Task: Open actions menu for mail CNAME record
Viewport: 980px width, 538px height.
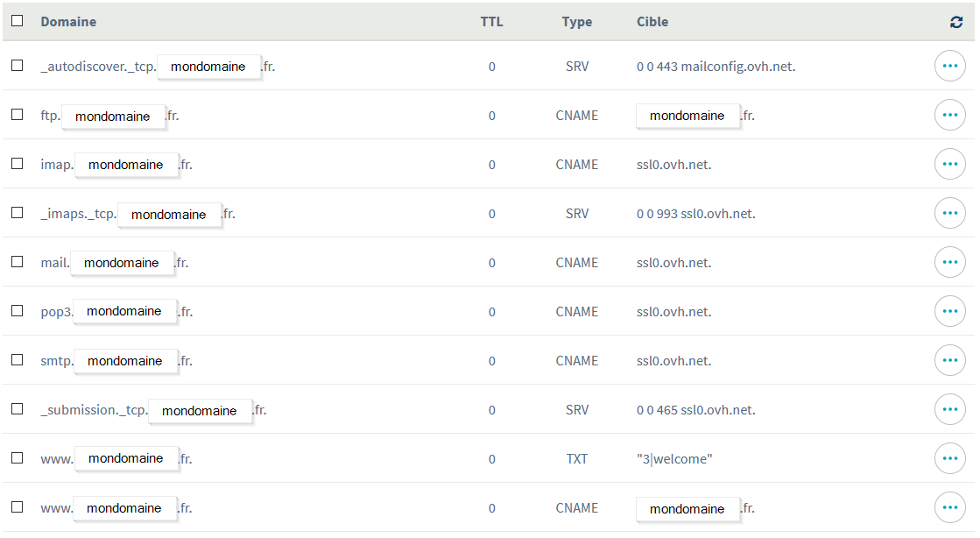Action: pos(950,262)
